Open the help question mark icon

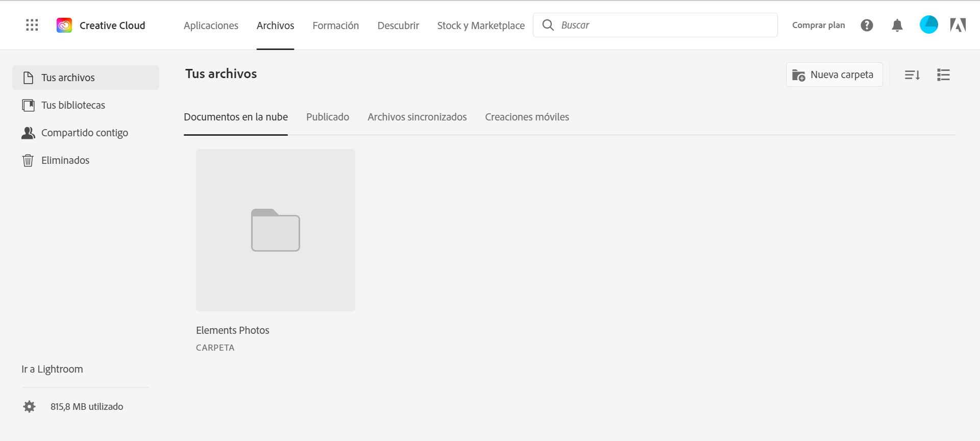click(x=867, y=25)
